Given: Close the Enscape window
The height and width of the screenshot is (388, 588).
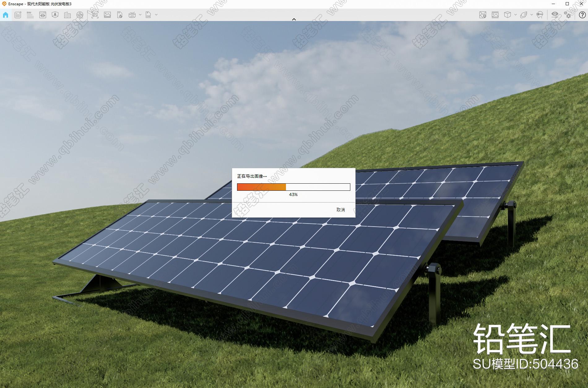Looking at the screenshot, I should [x=581, y=4].
